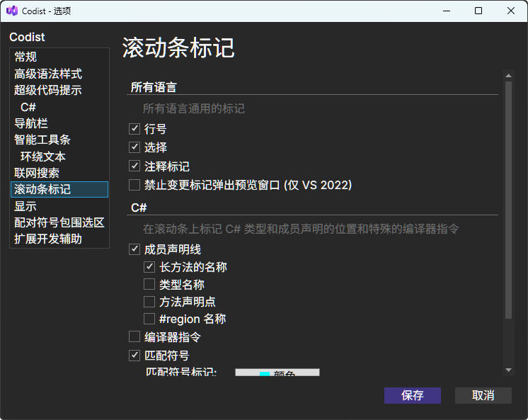The image size is (528, 420).
Task: Uncheck the 选择 checkbox
Action: pos(134,147)
